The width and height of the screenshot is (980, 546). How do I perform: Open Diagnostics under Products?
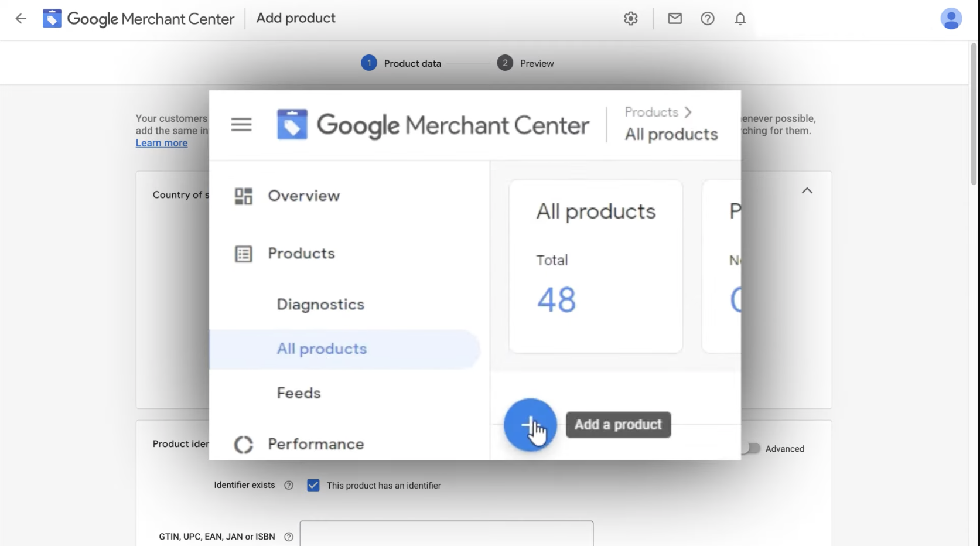[x=320, y=305]
